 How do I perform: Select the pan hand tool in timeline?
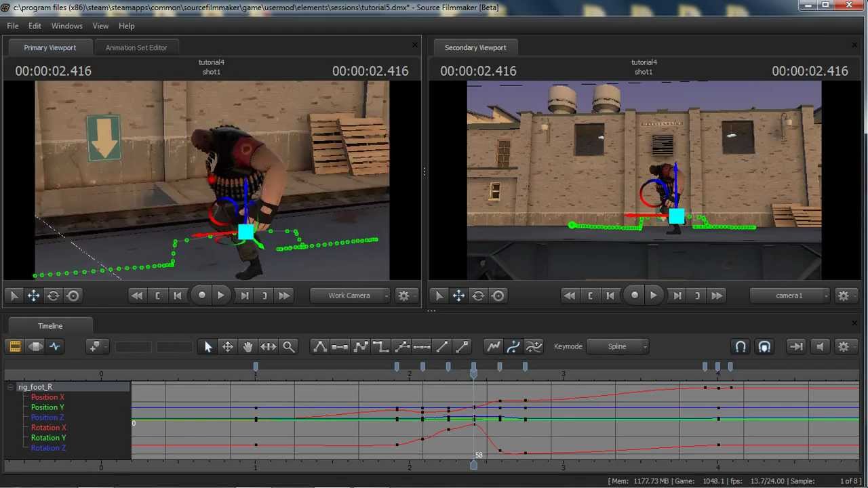pyautogui.click(x=248, y=346)
